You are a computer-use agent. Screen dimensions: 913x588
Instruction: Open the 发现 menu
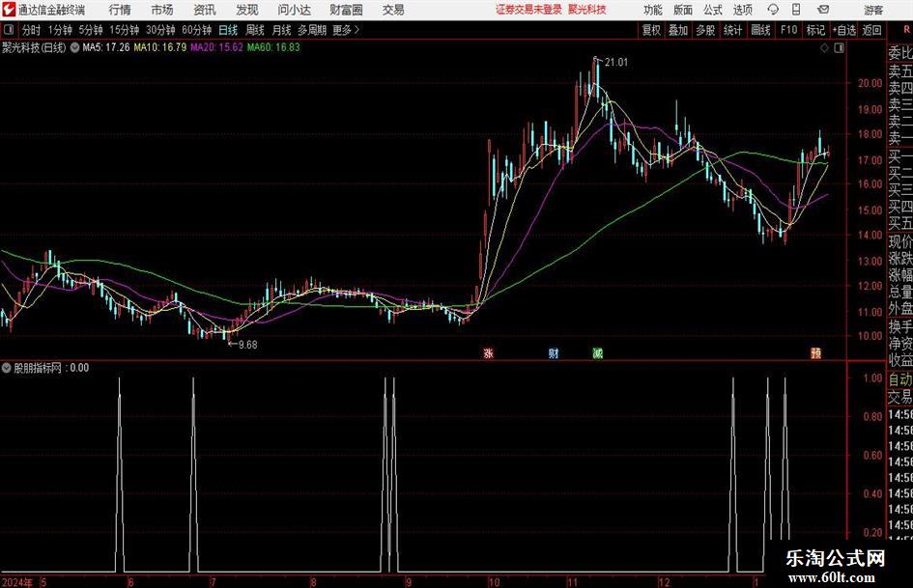[247, 10]
